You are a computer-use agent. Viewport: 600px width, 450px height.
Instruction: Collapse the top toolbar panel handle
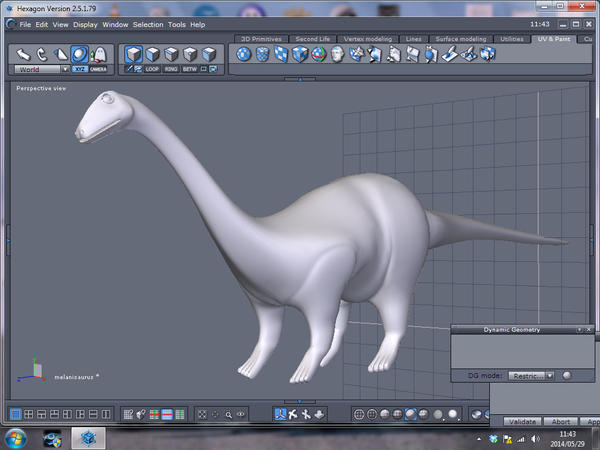(x=300, y=78)
